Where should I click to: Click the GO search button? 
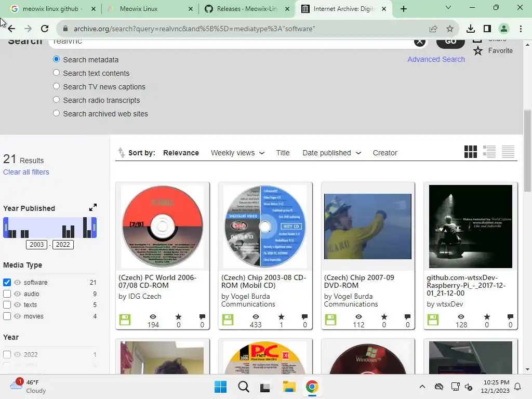click(x=450, y=42)
